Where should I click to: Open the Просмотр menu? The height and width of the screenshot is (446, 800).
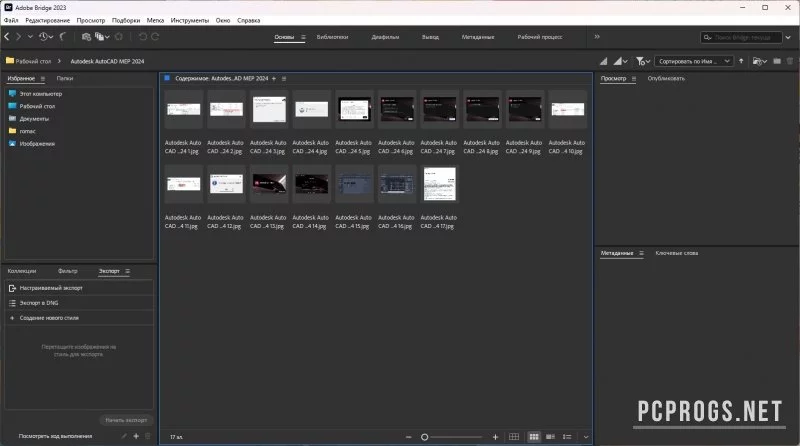click(x=91, y=20)
